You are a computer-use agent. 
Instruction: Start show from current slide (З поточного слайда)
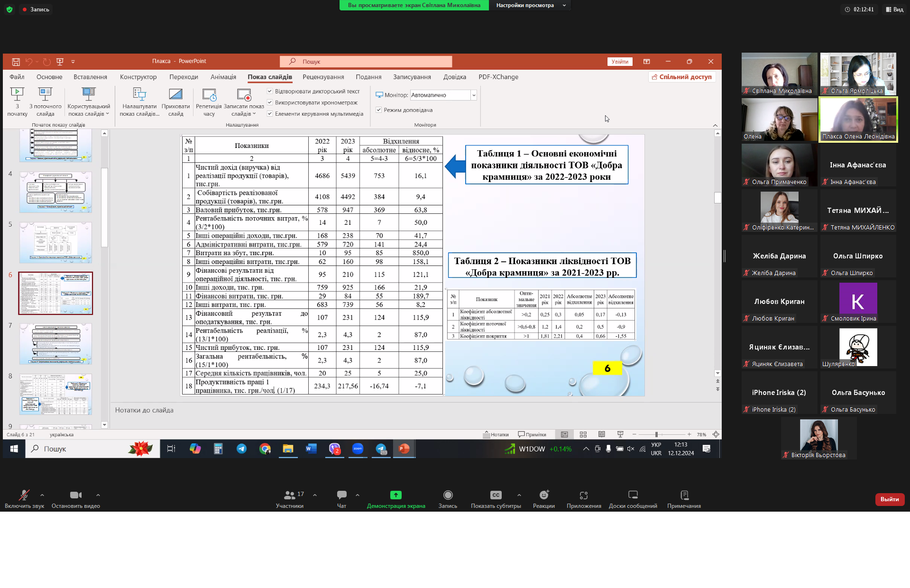pyautogui.click(x=46, y=101)
